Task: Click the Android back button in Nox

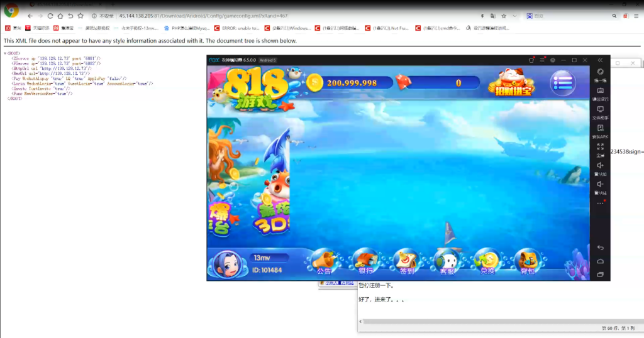Action: [600, 248]
